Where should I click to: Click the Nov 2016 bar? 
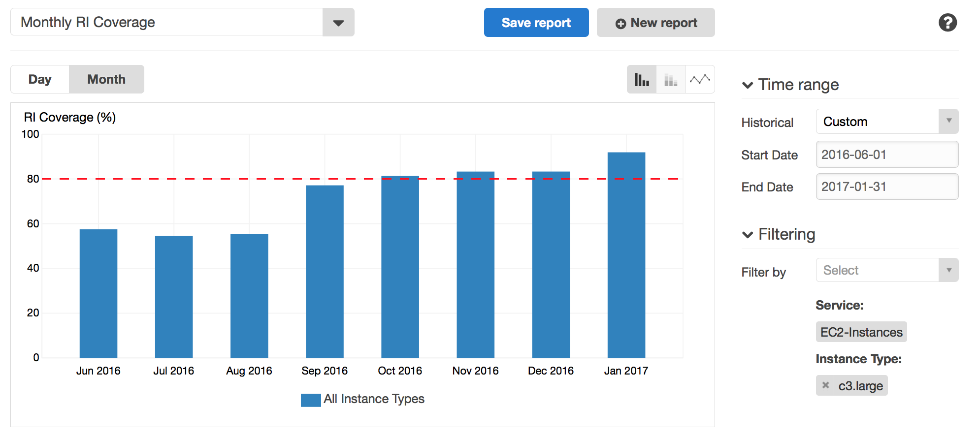(475, 265)
